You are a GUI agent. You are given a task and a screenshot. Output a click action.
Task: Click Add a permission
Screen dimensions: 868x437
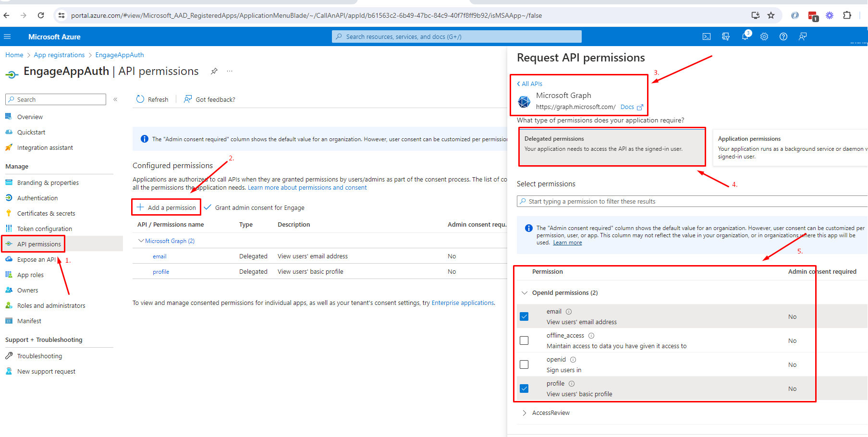pyautogui.click(x=166, y=207)
